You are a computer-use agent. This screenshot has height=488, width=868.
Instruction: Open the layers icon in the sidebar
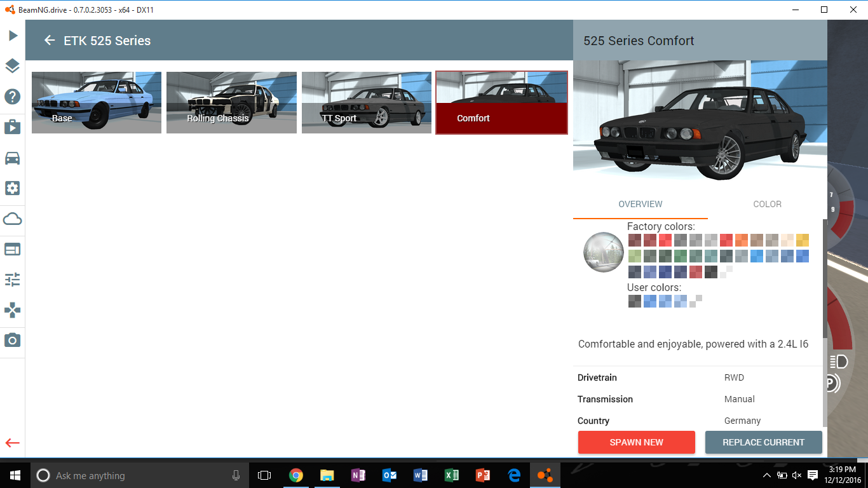click(x=12, y=66)
